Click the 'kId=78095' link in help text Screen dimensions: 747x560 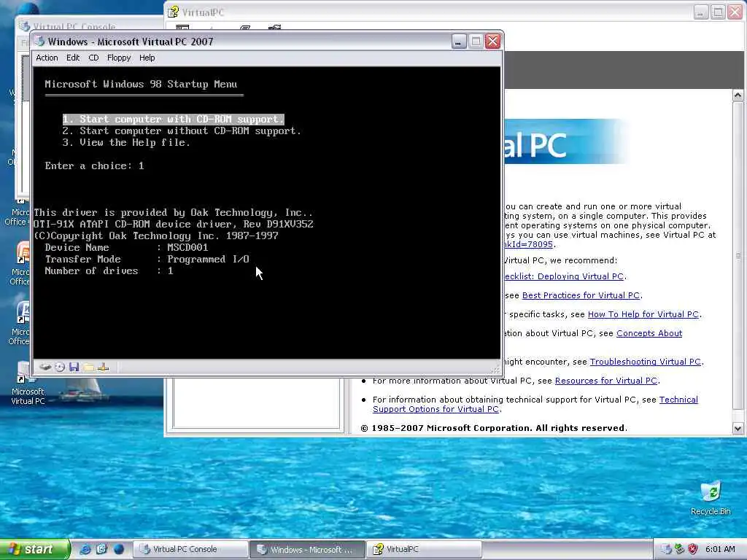(529, 244)
